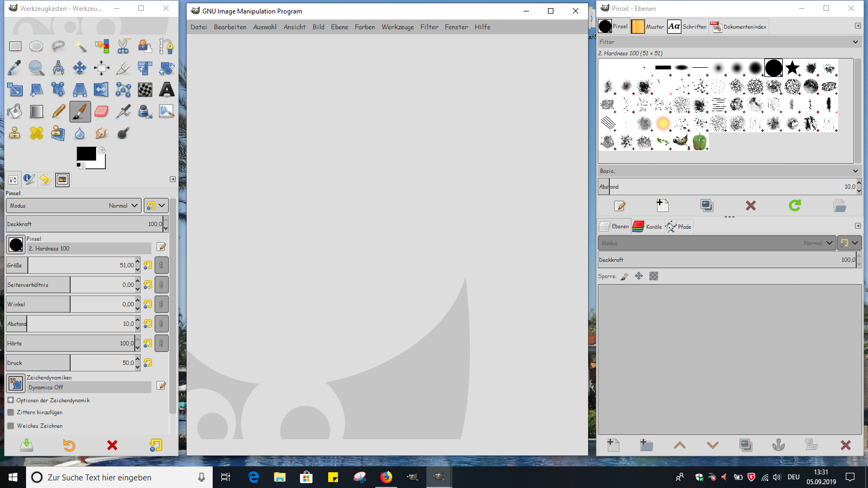The height and width of the screenshot is (488, 868).
Task: Click the black foreground color swatch
Action: pos(86,154)
